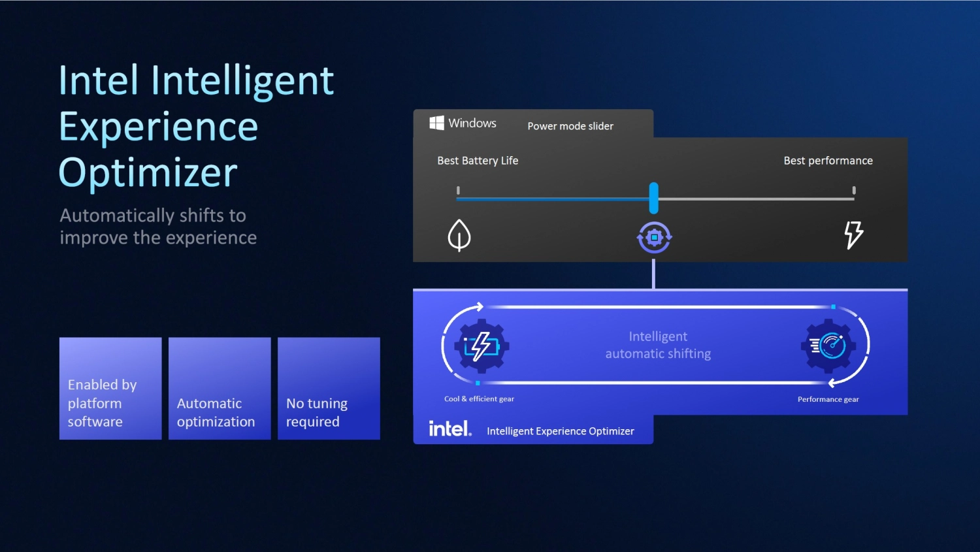Click the Best Battery Life label
Screen dimensions: 980x552
(x=478, y=161)
